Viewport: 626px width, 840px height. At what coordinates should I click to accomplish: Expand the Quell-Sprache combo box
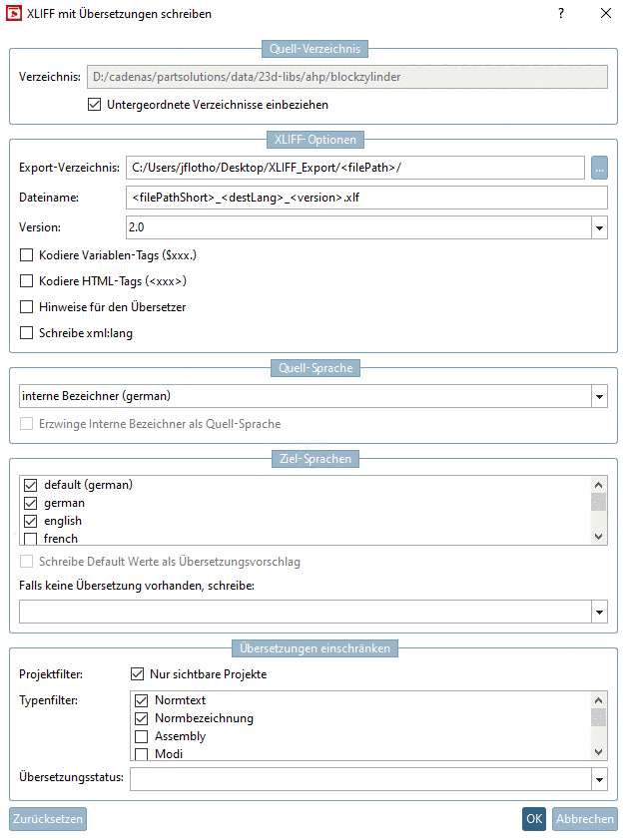click(598, 397)
